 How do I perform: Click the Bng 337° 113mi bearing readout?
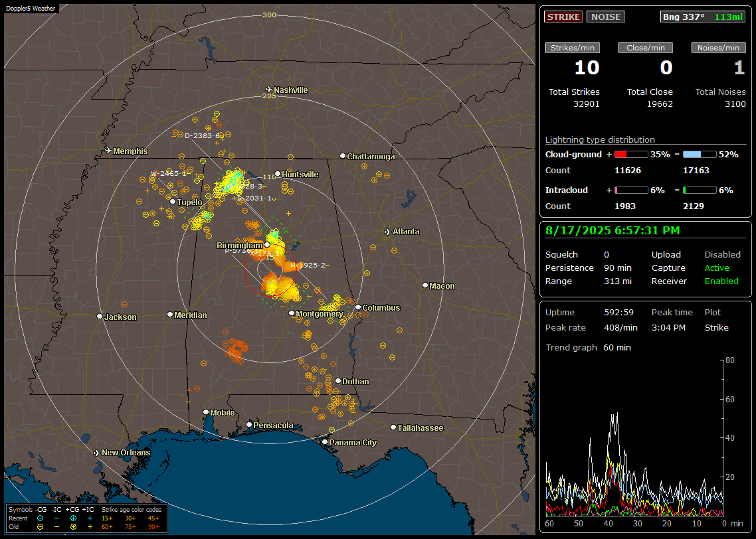click(702, 17)
